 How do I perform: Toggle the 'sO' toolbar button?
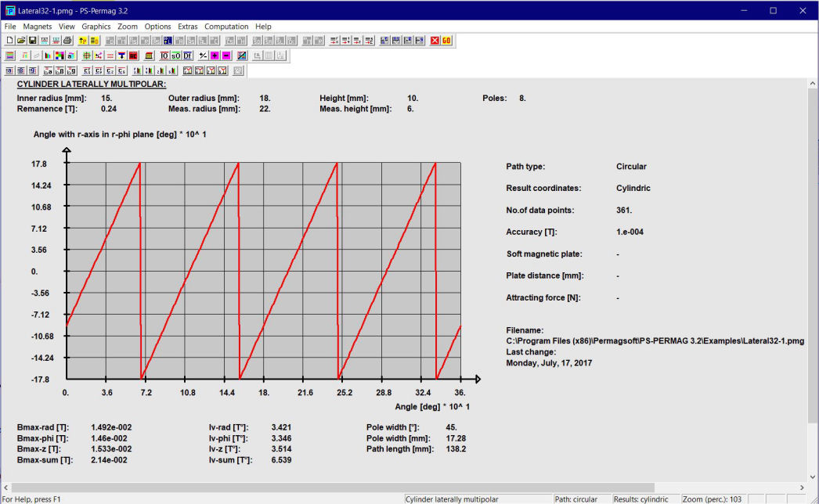point(176,56)
